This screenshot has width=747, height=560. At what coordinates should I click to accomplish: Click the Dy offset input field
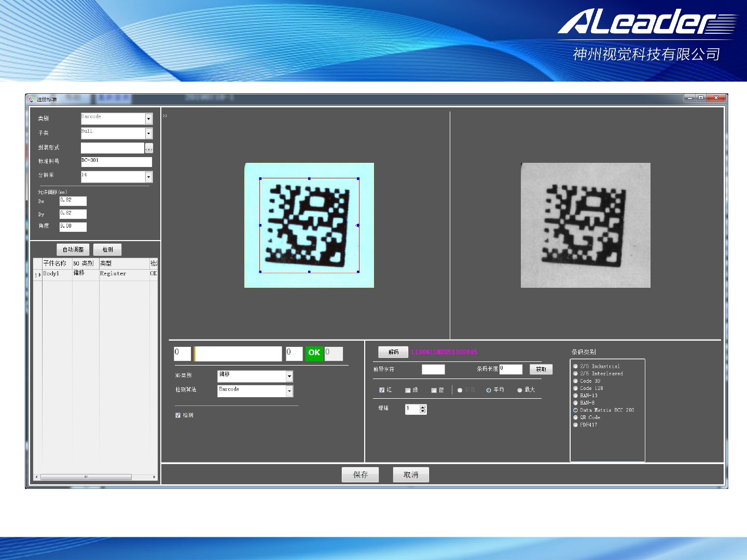click(73, 214)
